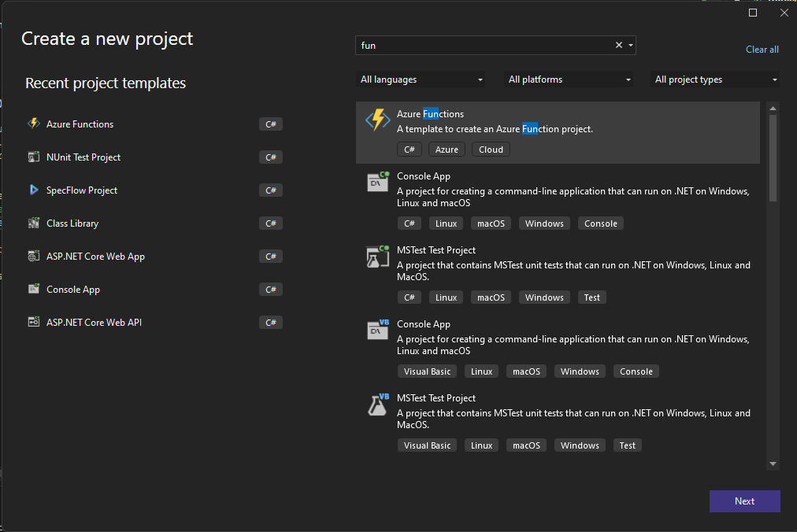Click the Visual Basic Console App icon
This screenshot has width=797, height=532.
pyautogui.click(x=378, y=330)
